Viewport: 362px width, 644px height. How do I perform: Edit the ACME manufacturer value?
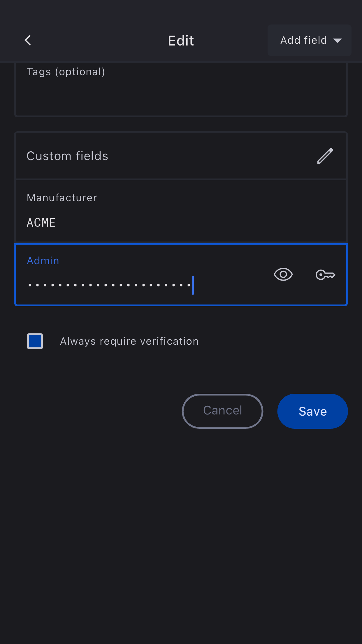pyautogui.click(x=41, y=223)
